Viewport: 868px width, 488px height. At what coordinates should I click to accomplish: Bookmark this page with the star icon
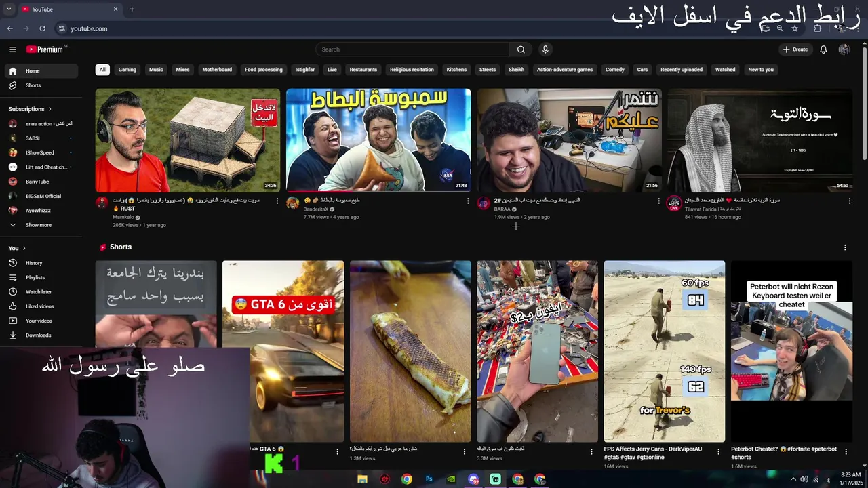[795, 28]
